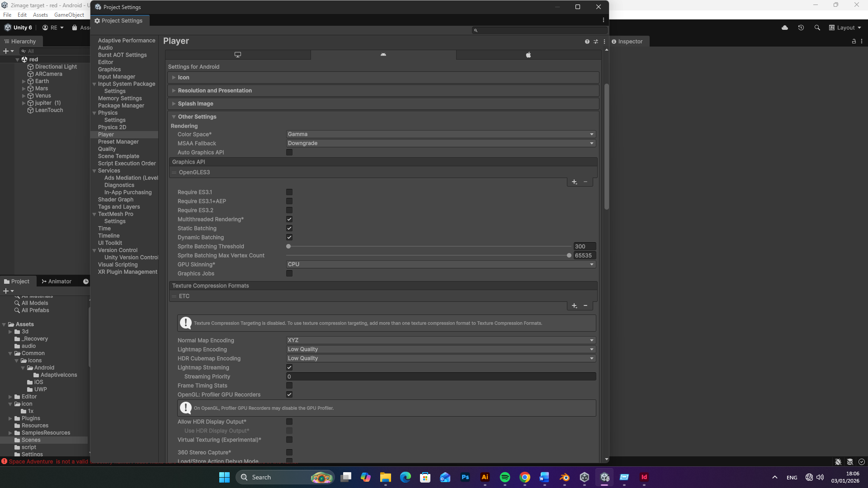Open Spotify from the taskbar

[x=505, y=477]
